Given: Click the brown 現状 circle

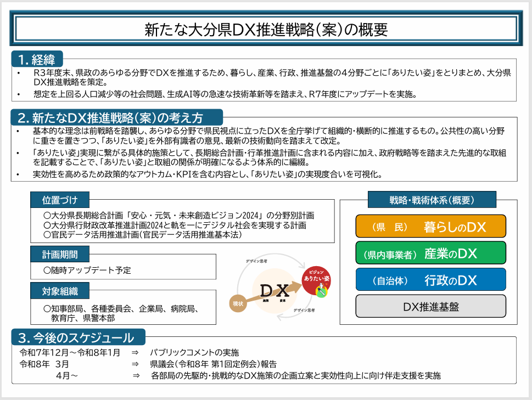Looking at the screenshot, I should (x=238, y=302).
